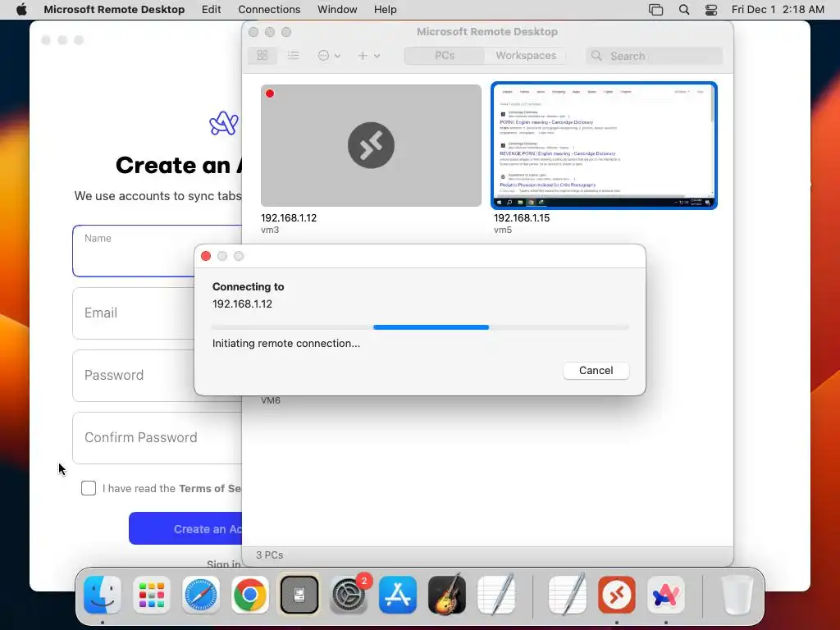
Task: Open the Edit menu
Action: (211, 9)
